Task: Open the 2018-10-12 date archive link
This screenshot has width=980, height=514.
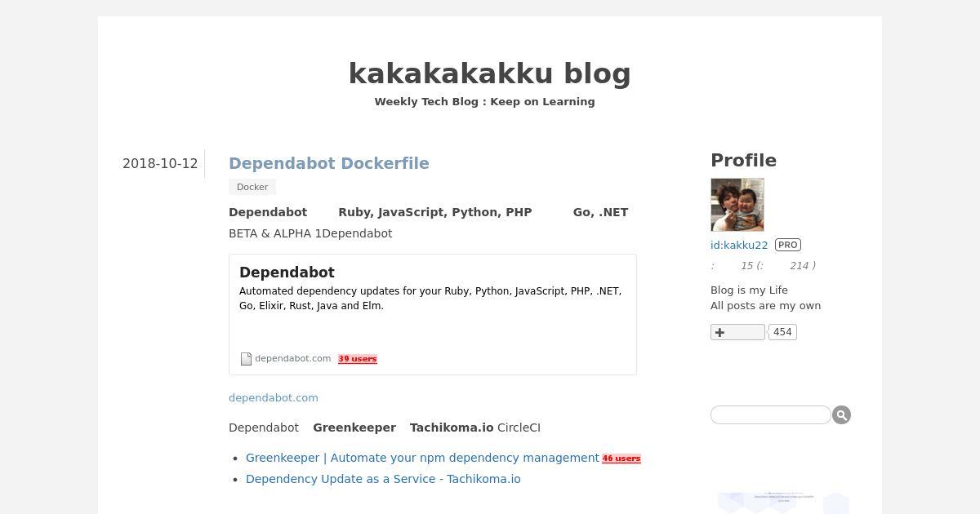Action: point(160,163)
